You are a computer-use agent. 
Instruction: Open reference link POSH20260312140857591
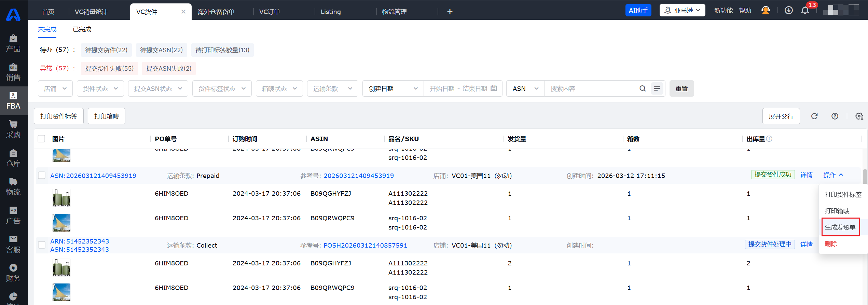point(365,245)
